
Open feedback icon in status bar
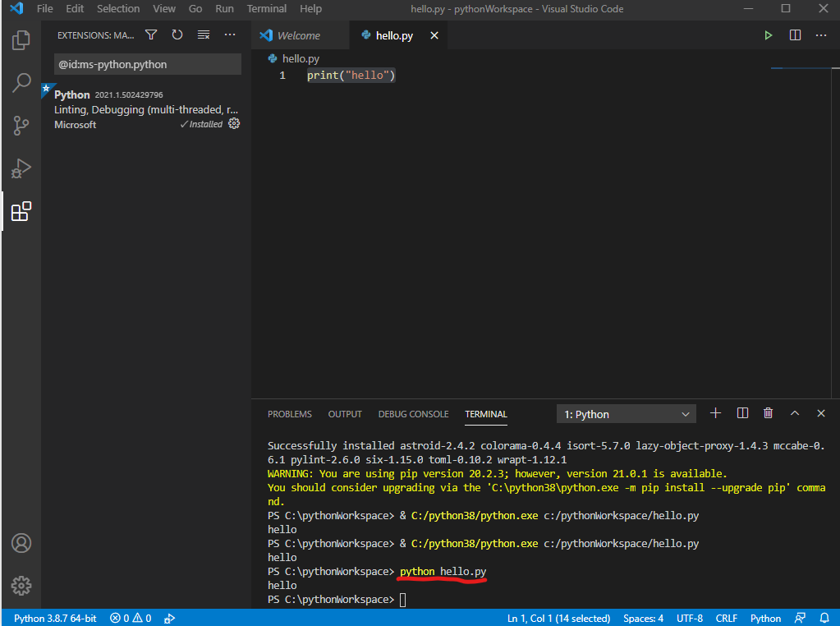point(800,618)
